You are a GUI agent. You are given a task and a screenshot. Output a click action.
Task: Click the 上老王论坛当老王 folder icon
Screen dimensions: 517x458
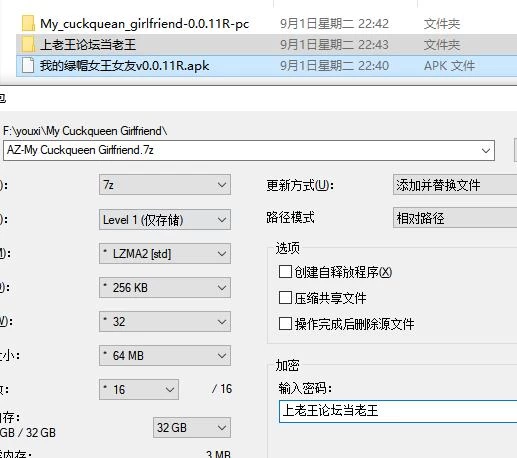[x=28, y=44]
